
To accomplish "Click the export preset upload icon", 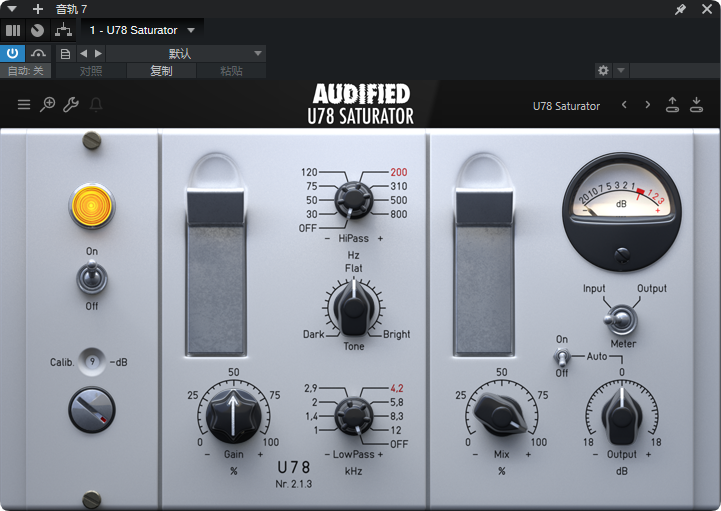I will click(672, 105).
